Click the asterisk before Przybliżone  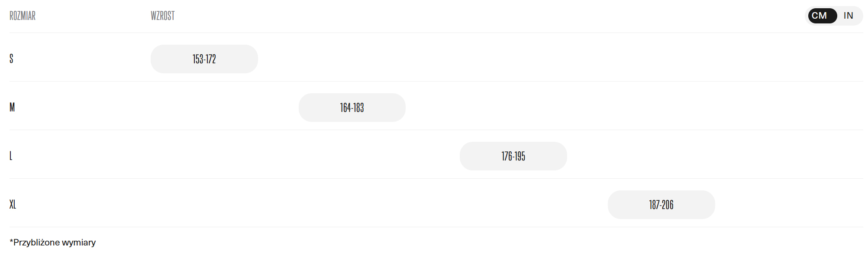pyautogui.click(x=11, y=241)
